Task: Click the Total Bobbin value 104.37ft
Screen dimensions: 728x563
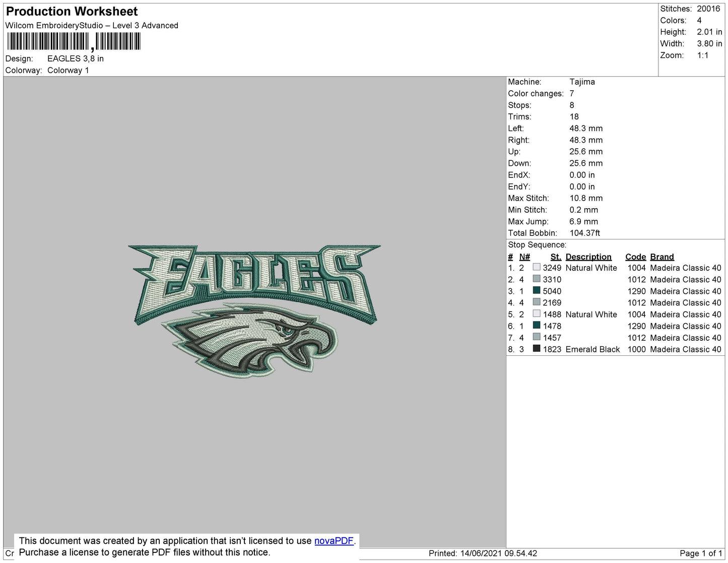Action: 584,233
